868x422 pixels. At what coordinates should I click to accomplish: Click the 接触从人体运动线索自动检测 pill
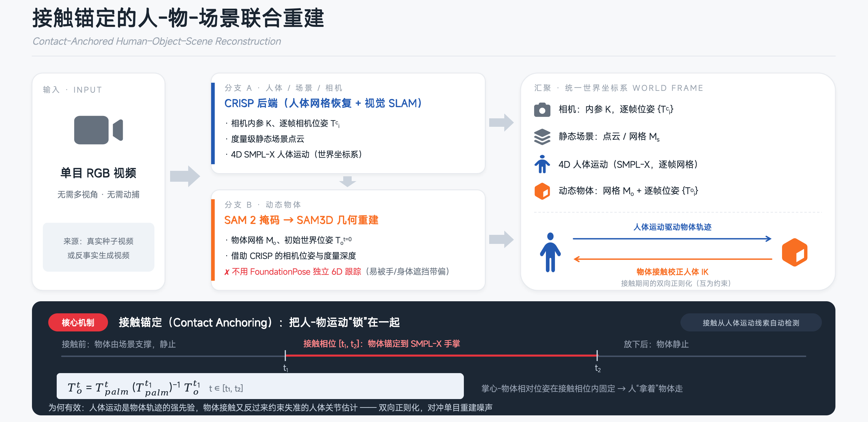pos(751,322)
